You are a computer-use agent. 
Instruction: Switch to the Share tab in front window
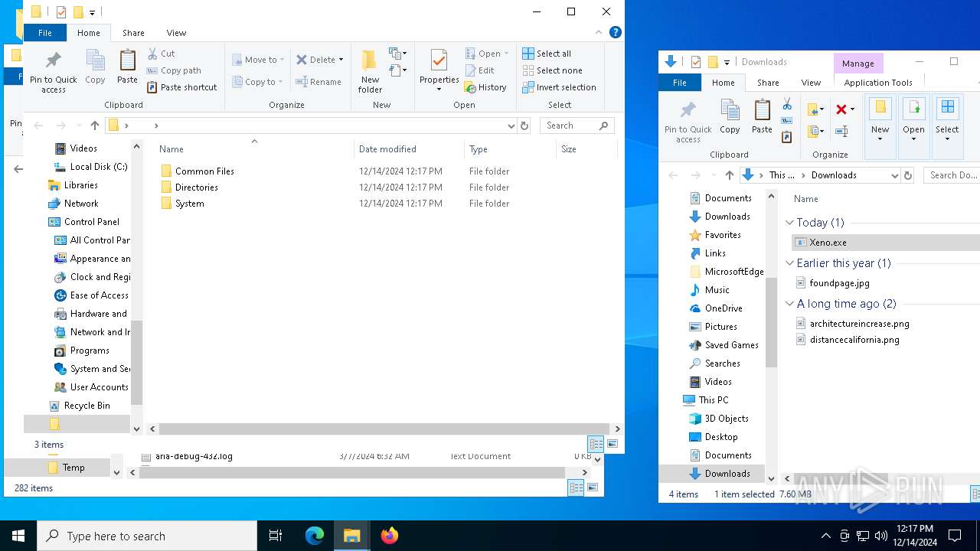(133, 33)
